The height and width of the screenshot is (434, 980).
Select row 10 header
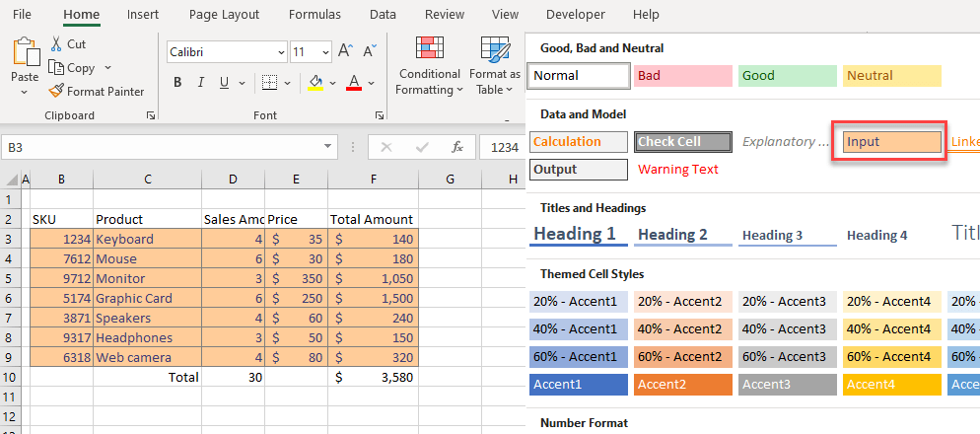coord(10,377)
